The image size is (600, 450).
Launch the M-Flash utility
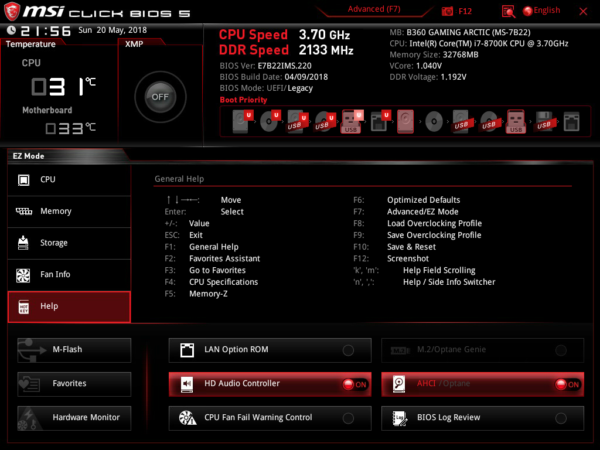click(x=74, y=350)
